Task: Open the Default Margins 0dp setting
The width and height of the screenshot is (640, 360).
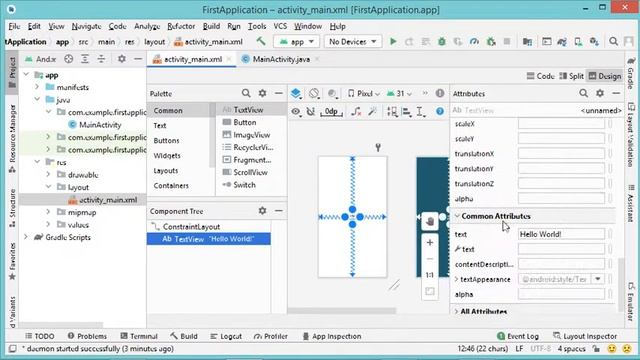Action: [331, 111]
